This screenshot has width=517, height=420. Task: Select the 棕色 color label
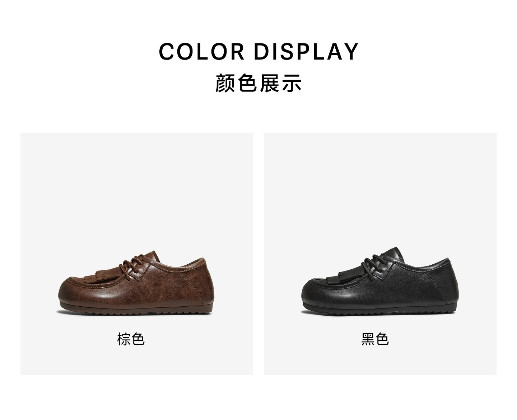pos(131,339)
